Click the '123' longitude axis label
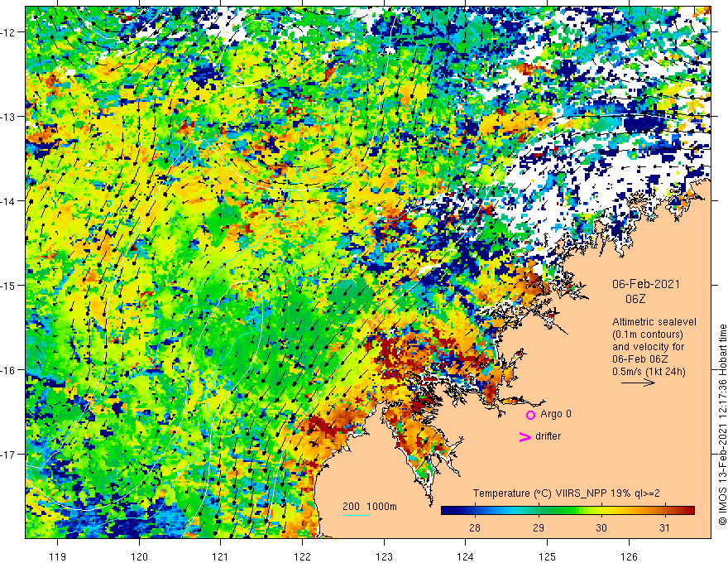 pos(384,556)
